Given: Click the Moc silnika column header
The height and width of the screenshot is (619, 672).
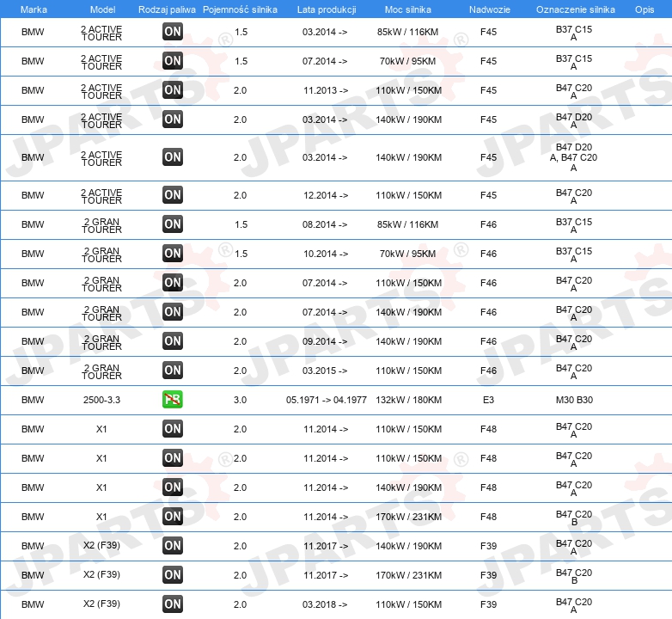Looking at the screenshot, I should click(408, 9).
